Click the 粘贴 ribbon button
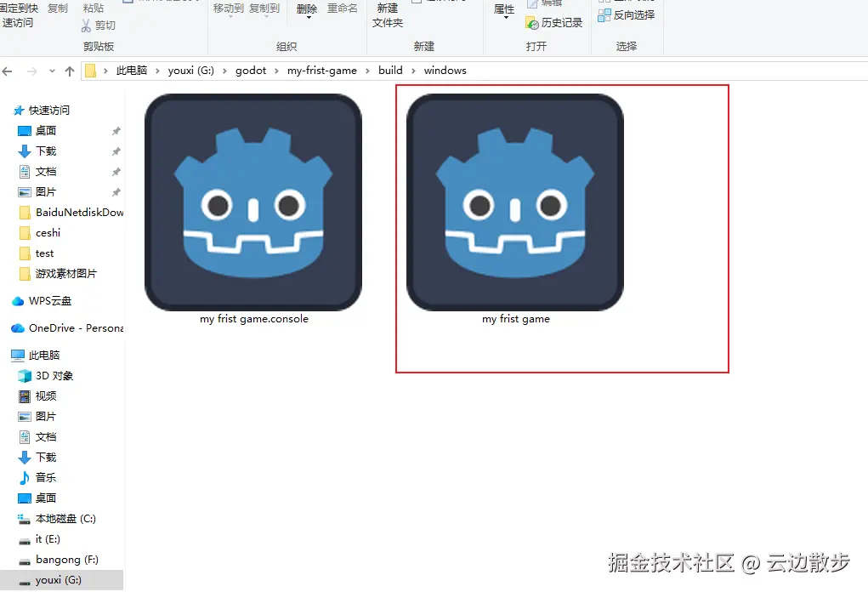 pos(93,9)
